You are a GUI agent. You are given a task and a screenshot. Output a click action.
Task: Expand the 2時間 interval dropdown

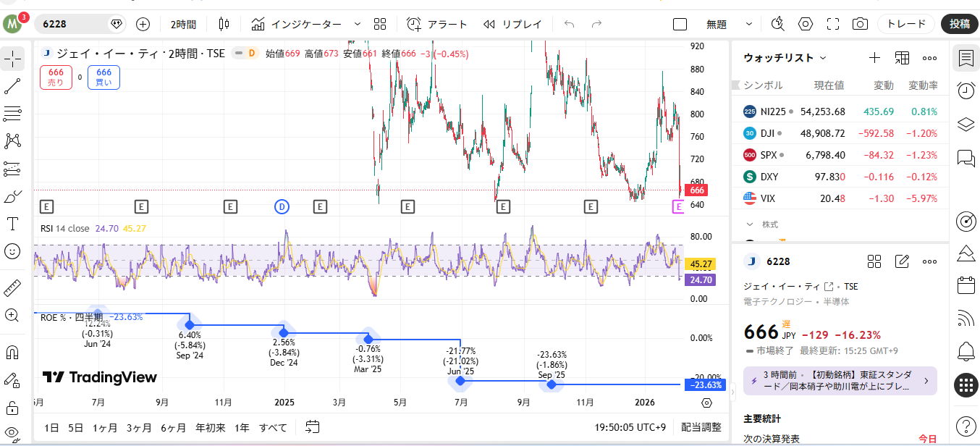point(183,24)
